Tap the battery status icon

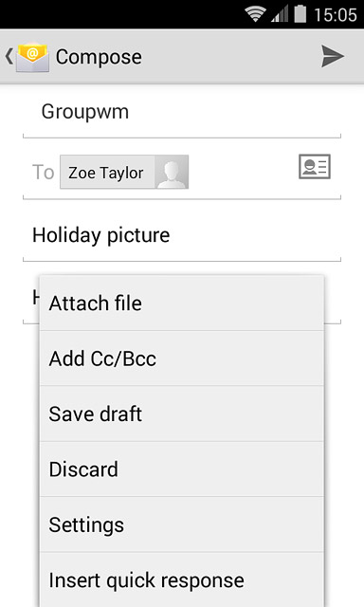(x=300, y=14)
